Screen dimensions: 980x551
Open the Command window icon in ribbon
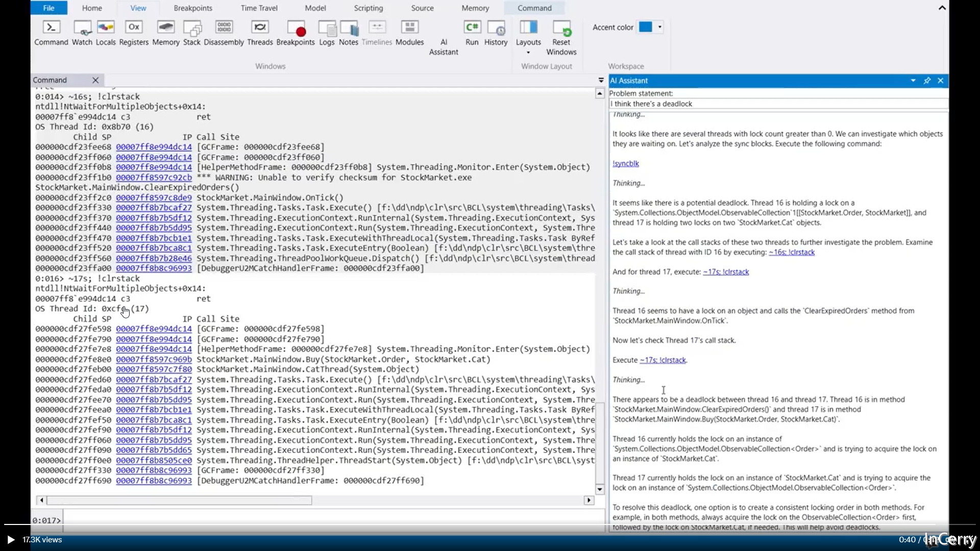point(51,33)
